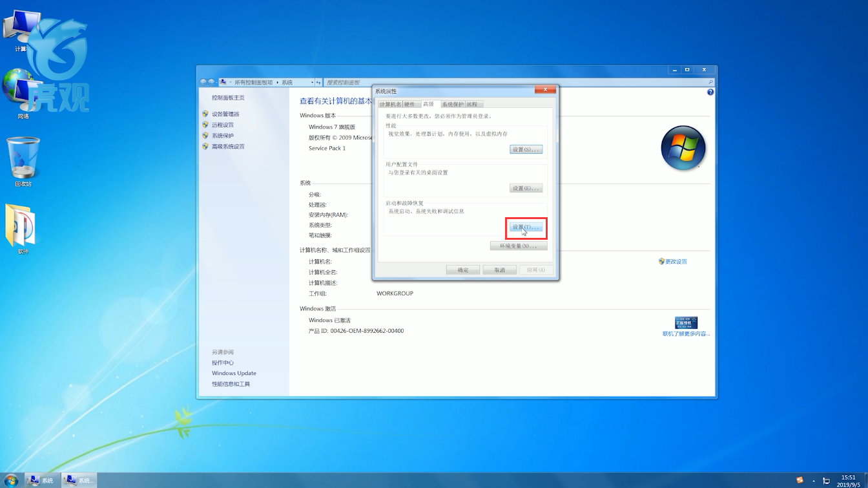Open the Windows Start orb
The width and height of the screenshot is (868, 488).
[10, 480]
